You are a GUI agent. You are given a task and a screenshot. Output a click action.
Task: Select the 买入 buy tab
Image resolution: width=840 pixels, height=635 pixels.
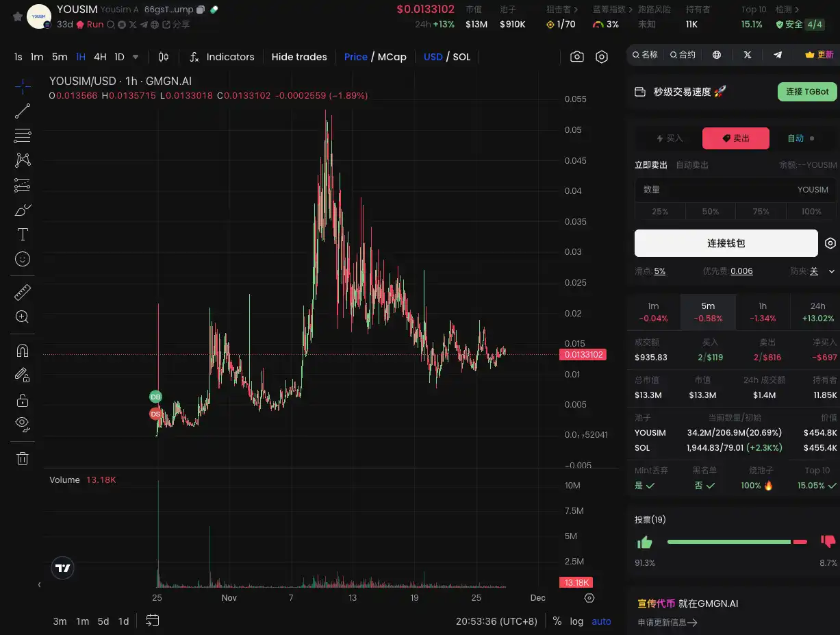(669, 138)
